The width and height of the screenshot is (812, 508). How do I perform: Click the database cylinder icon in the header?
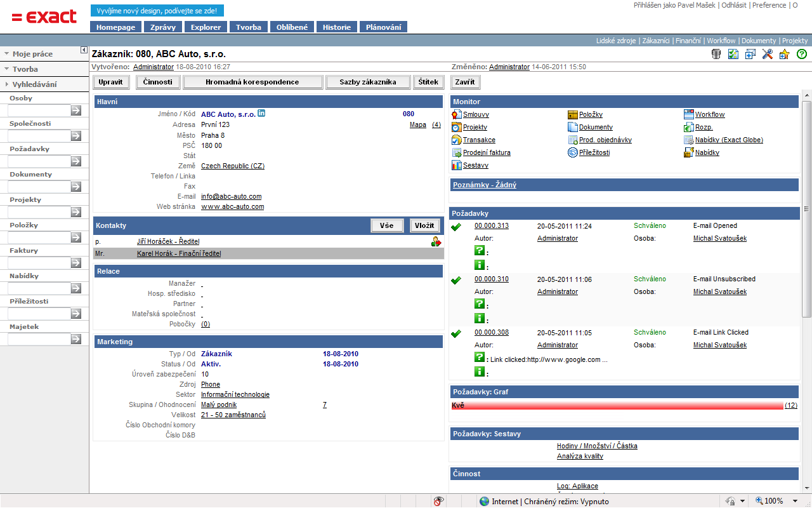click(x=716, y=54)
